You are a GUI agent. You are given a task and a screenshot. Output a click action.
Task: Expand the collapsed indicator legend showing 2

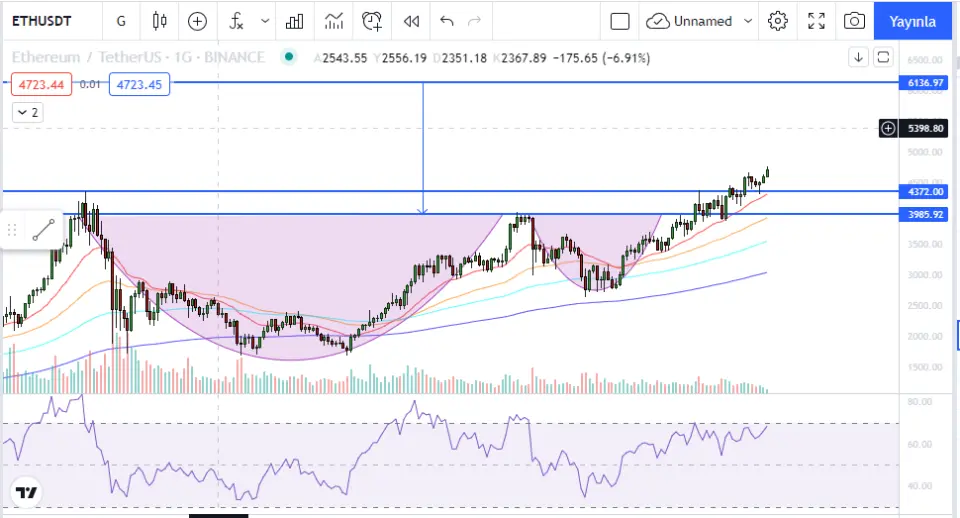pyautogui.click(x=27, y=113)
